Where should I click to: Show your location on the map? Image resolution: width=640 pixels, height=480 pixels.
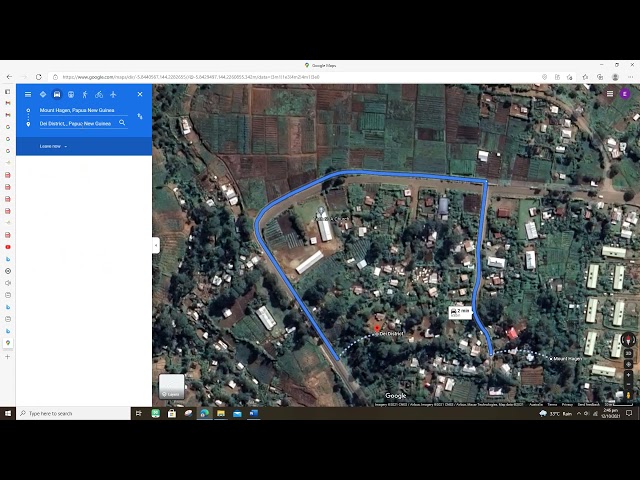click(x=629, y=364)
